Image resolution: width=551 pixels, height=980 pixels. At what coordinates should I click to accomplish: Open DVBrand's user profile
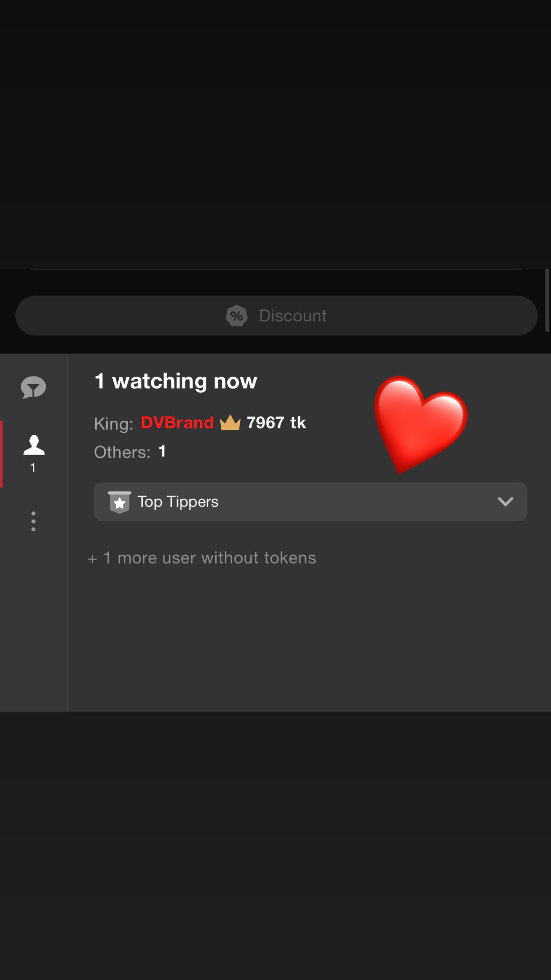point(177,423)
